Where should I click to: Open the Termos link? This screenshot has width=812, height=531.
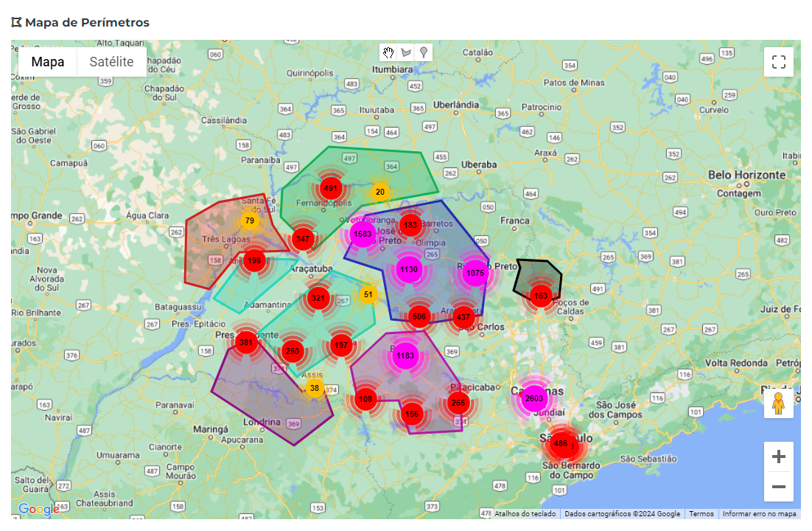701,514
